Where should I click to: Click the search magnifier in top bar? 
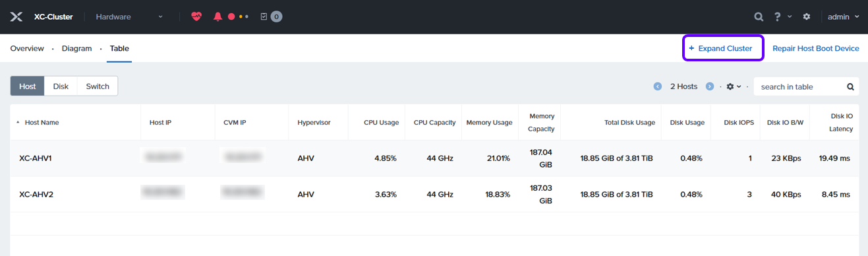pos(759,16)
